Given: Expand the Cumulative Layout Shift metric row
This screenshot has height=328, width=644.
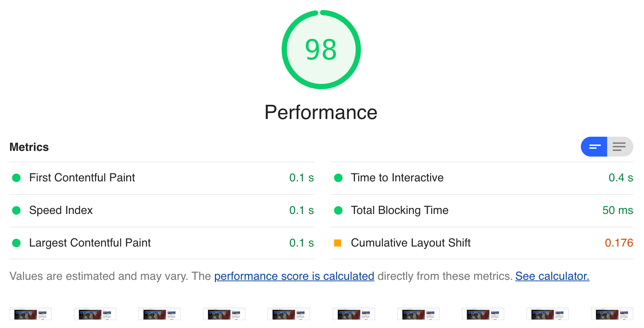Looking at the screenshot, I should coord(482,243).
